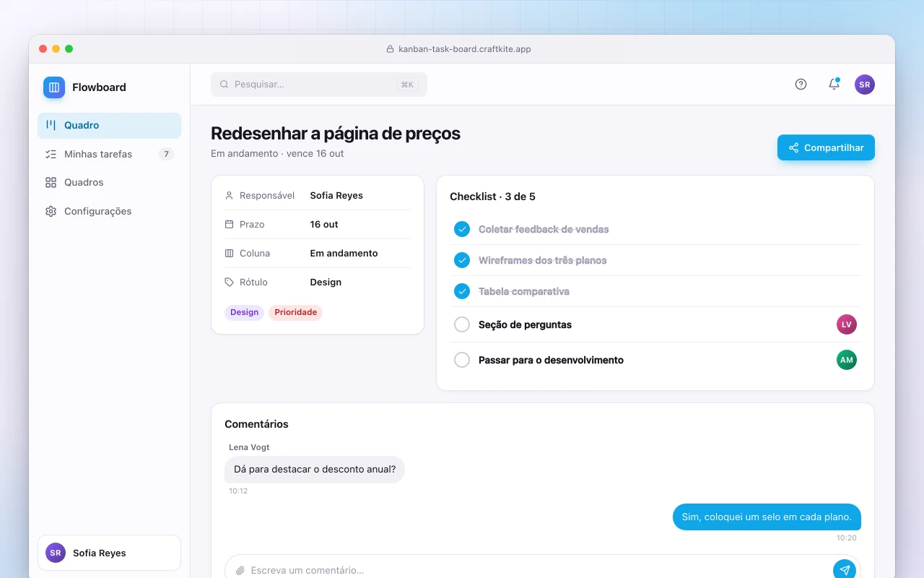Focus the Pesquisar search field
Screen dimensions: 924x578
click(319, 85)
